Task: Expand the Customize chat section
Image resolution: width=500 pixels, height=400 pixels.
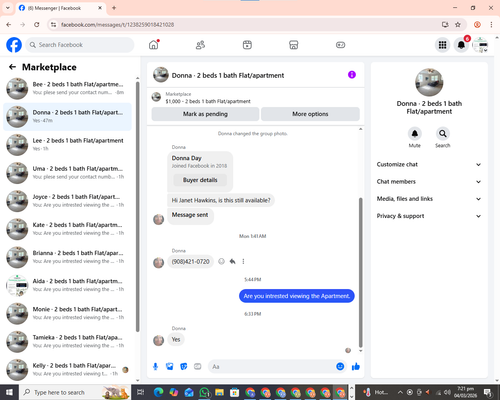Action: point(429,164)
